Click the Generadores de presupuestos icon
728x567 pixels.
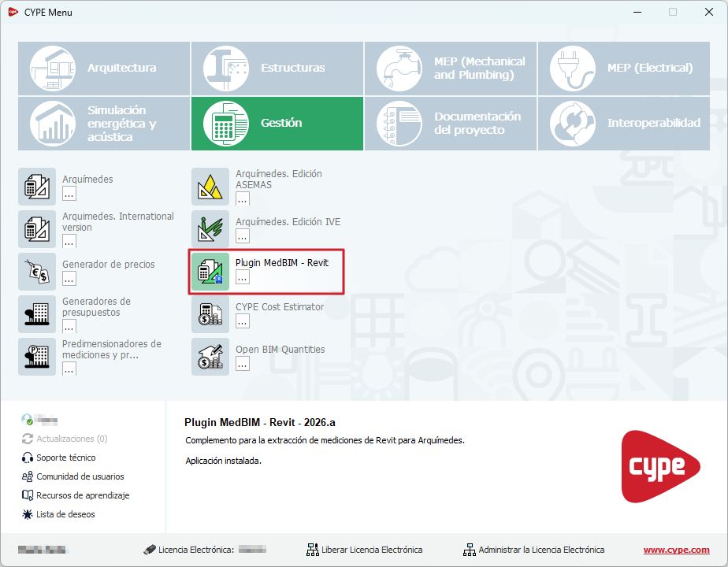pos(37,314)
